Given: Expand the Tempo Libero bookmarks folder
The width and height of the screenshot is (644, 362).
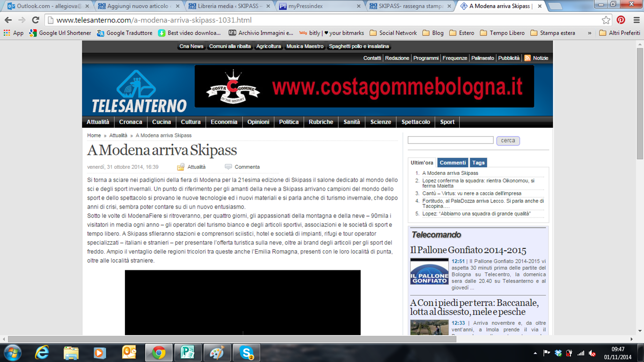Looking at the screenshot, I should coord(502,33).
